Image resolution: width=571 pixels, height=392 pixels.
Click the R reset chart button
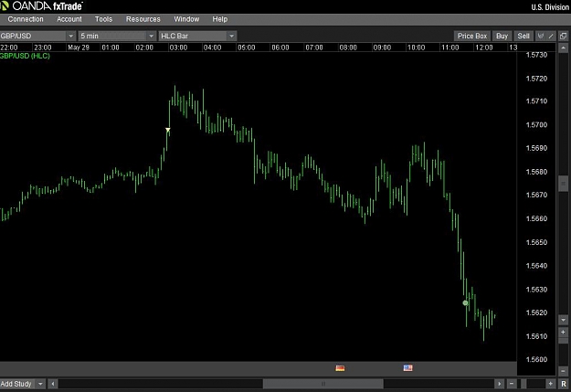click(564, 384)
